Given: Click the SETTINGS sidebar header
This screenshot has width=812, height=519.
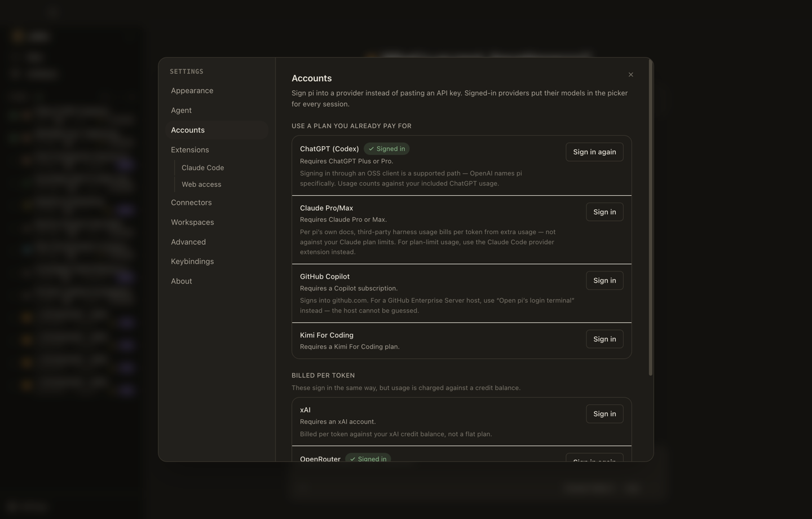Looking at the screenshot, I should point(187,72).
